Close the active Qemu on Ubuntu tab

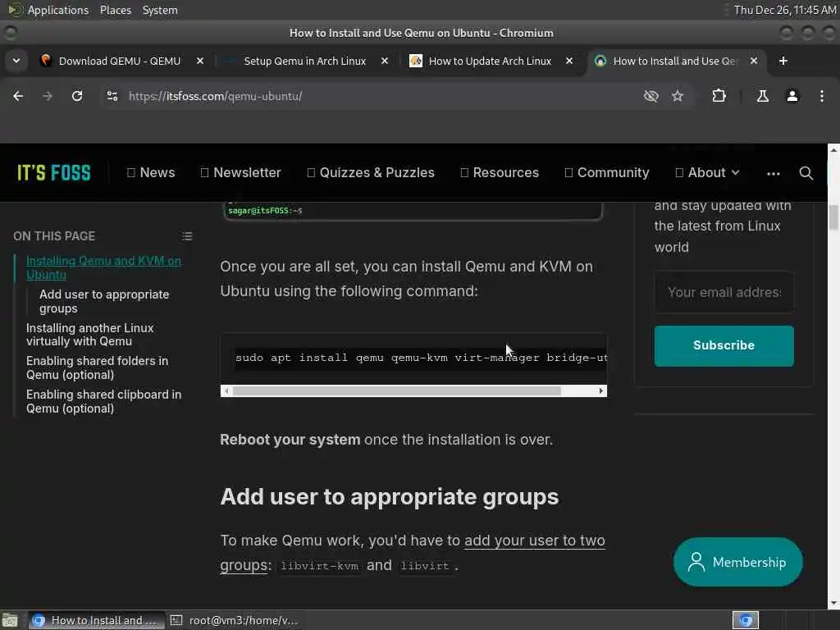754,61
